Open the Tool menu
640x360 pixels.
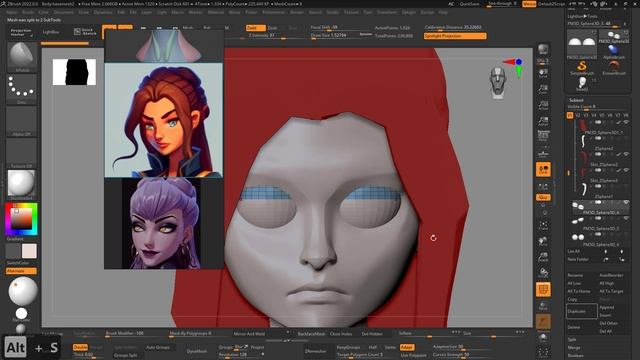click(x=367, y=12)
